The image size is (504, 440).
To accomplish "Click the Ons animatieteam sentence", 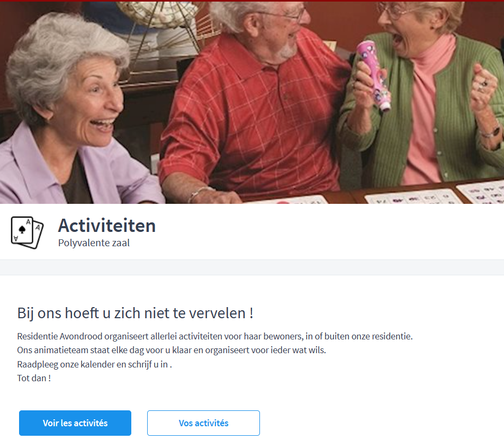I will pos(172,351).
